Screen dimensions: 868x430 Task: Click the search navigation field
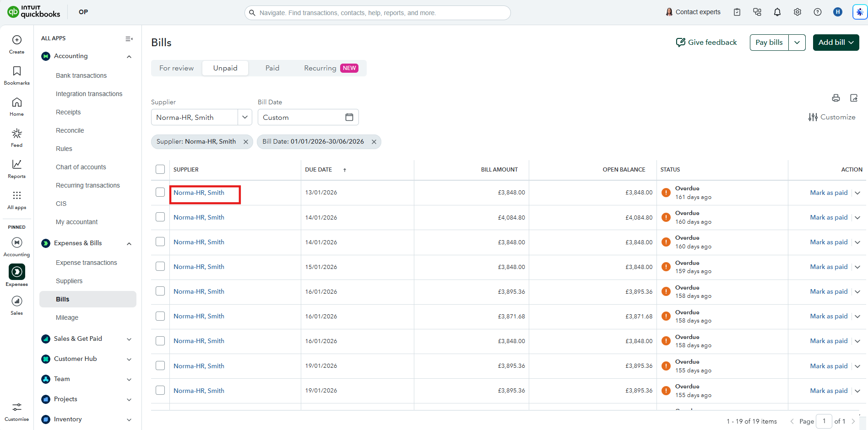pyautogui.click(x=378, y=13)
